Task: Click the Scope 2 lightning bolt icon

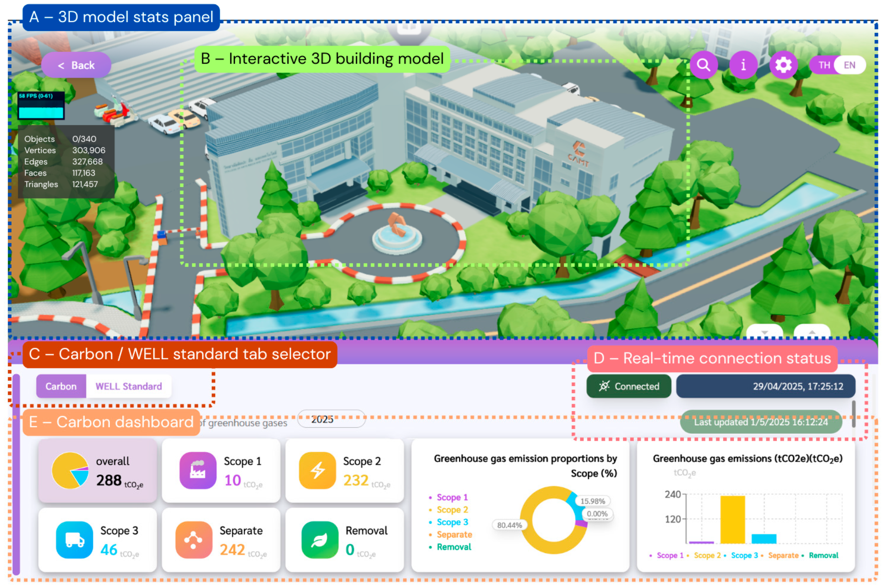Action: pos(317,470)
